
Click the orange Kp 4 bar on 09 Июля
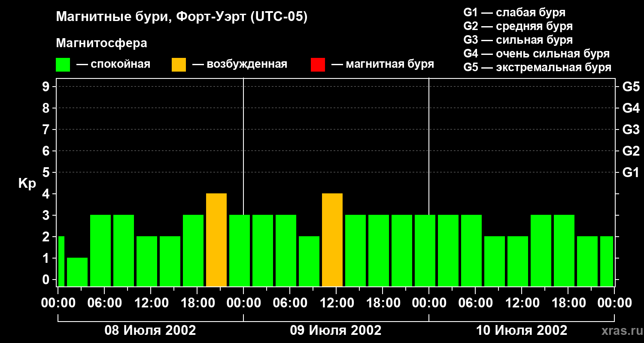click(x=332, y=240)
